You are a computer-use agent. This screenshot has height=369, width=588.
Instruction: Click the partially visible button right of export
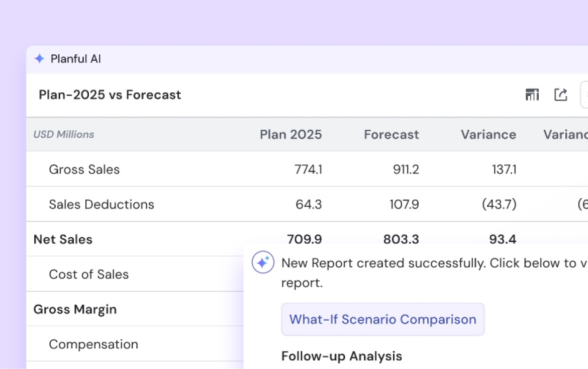[584, 95]
